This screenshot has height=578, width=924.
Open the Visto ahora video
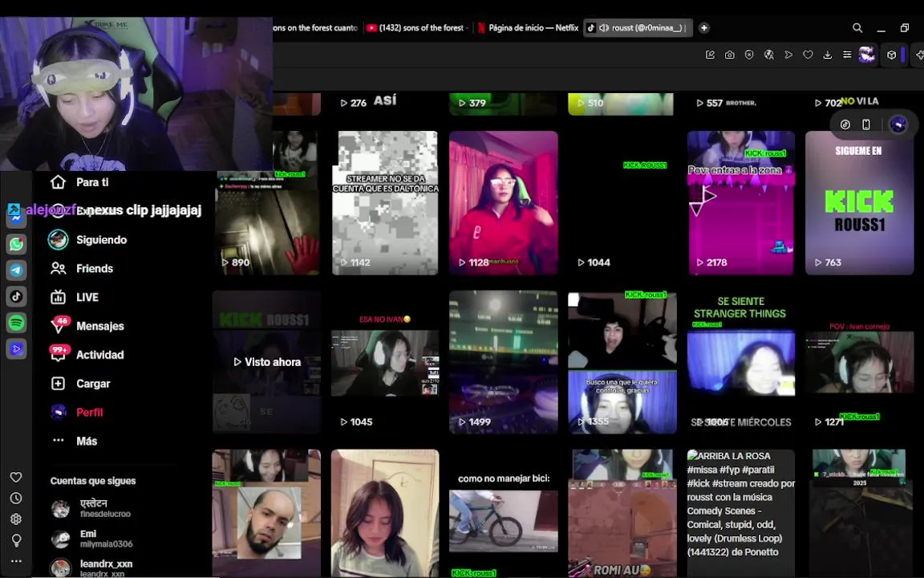(267, 362)
